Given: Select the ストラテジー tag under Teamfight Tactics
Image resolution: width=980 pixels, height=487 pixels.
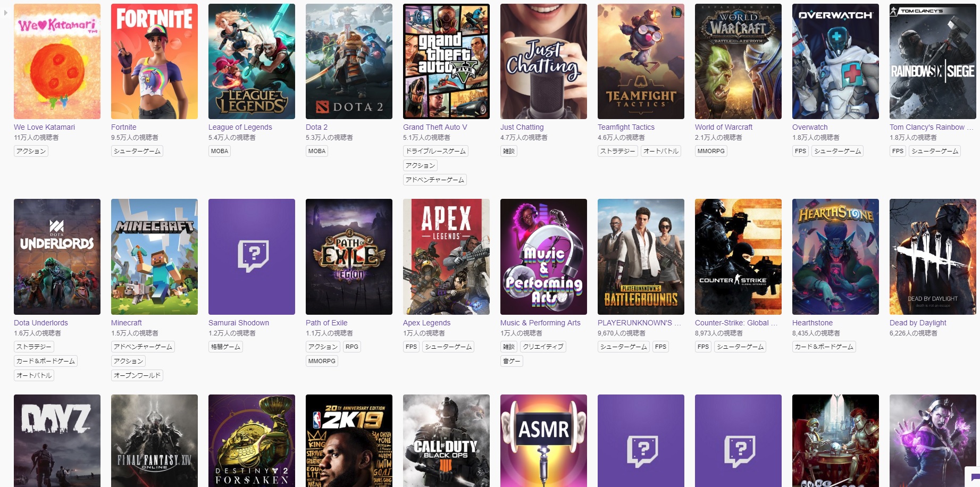Looking at the screenshot, I should point(617,151).
